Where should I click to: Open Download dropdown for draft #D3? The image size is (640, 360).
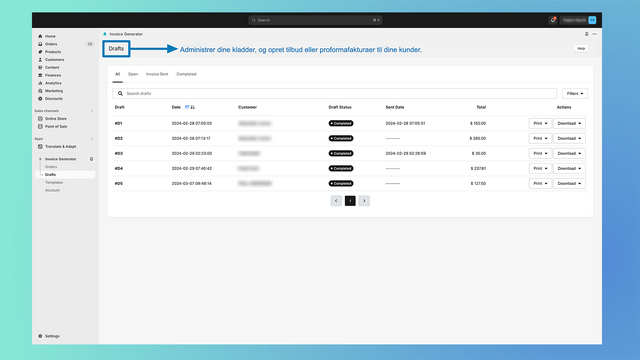click(x=569, y=153)
